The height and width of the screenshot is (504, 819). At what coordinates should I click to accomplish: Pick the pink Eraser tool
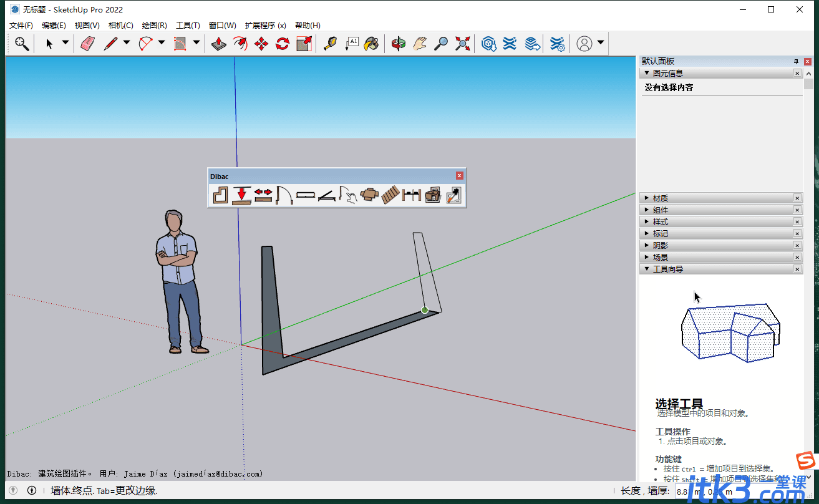pyautogui.click(x=87, y=44)
